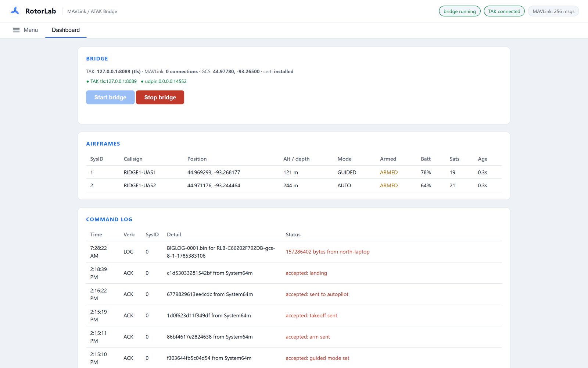The height and width of the screenshot is (368, 588).
Task: Click the accepted: guided mode set status
Action: pos(318,358)
